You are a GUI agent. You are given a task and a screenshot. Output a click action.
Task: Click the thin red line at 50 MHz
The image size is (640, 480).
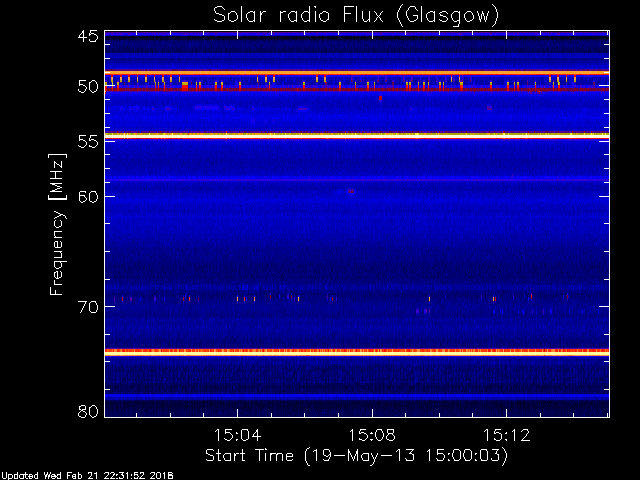point(356,89)
